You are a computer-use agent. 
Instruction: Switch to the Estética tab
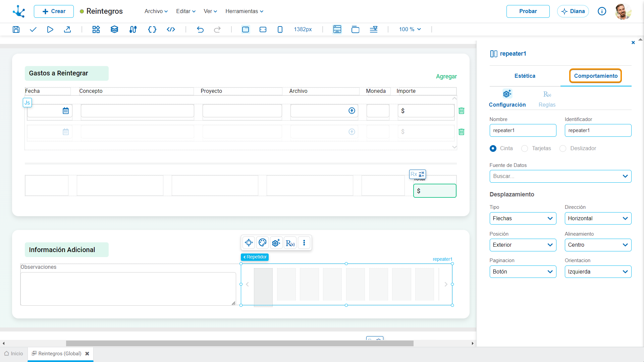tap(525, 76)
